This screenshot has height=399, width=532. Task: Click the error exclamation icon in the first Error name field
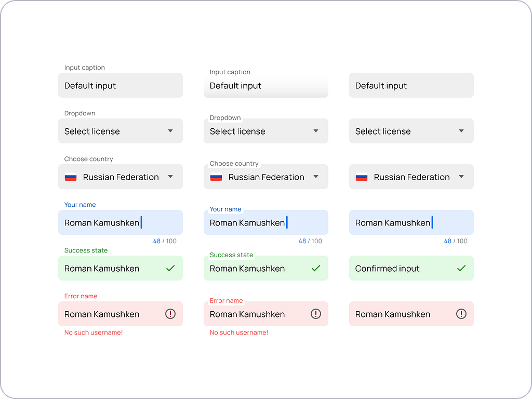pyautogui.click(x=170, y=314)
